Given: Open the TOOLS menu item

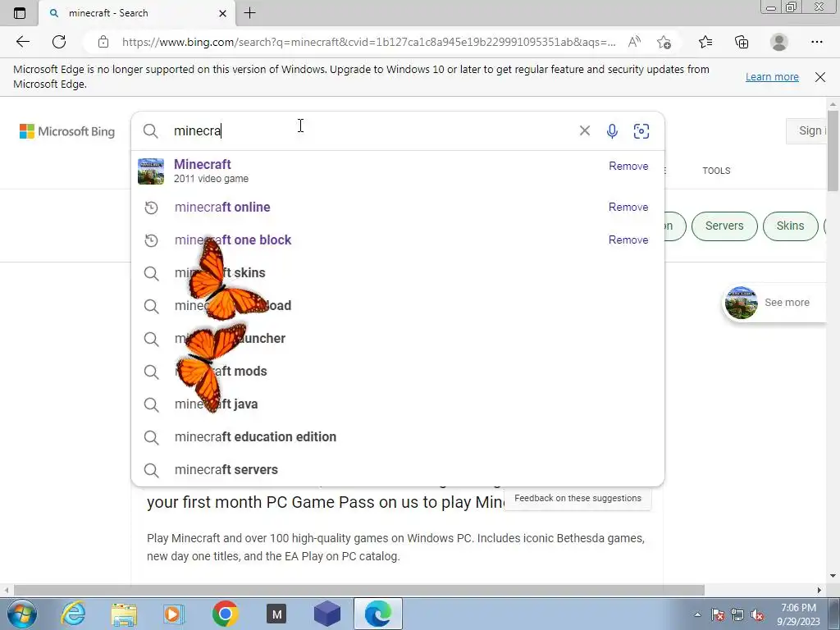Looking at the screenshot, I should 716,171.
